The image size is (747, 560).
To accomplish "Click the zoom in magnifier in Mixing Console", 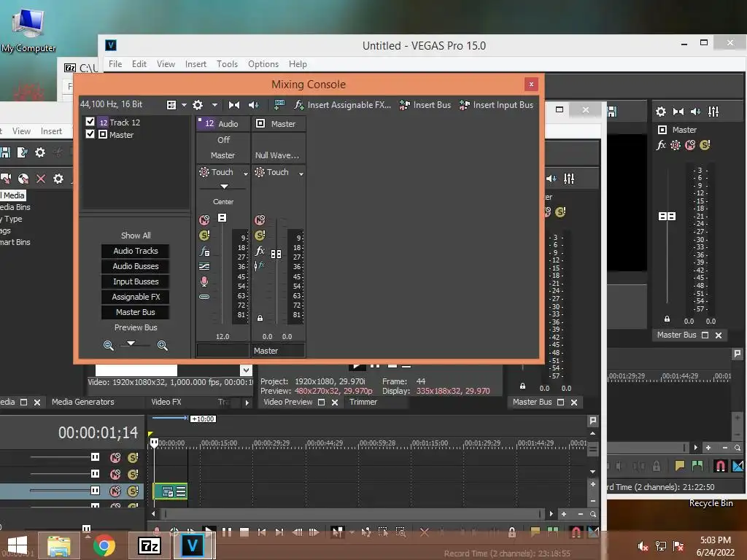I will [x=163, y=345].
